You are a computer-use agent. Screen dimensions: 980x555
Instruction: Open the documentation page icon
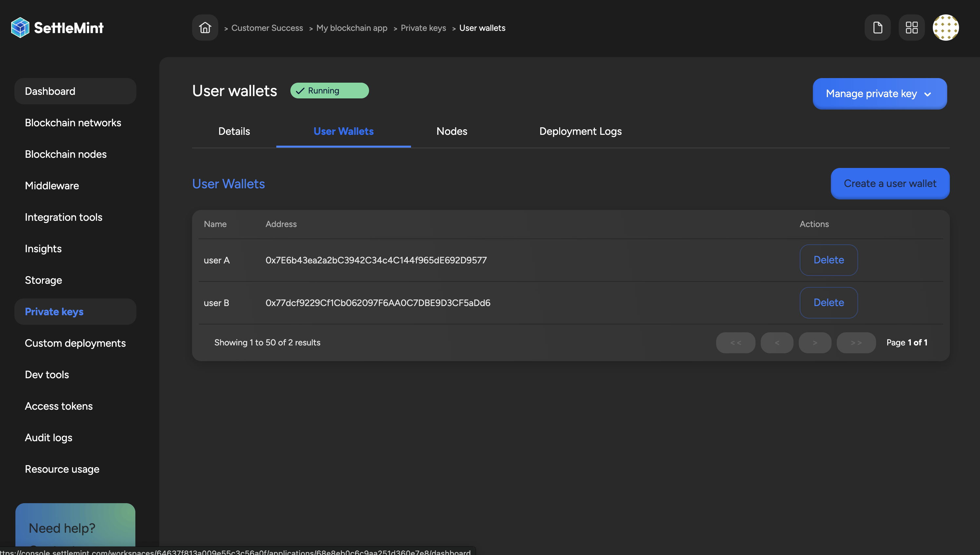[x=877, y=27]
